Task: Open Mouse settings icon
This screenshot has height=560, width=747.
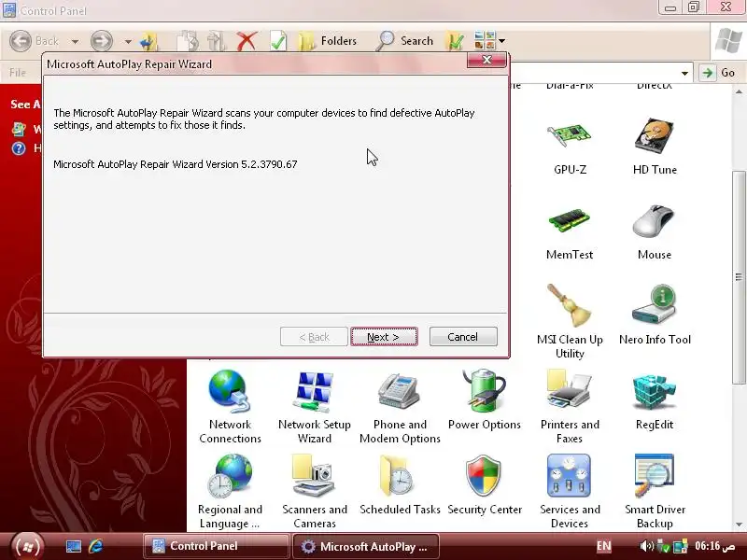Action: [x=655, y=231]
